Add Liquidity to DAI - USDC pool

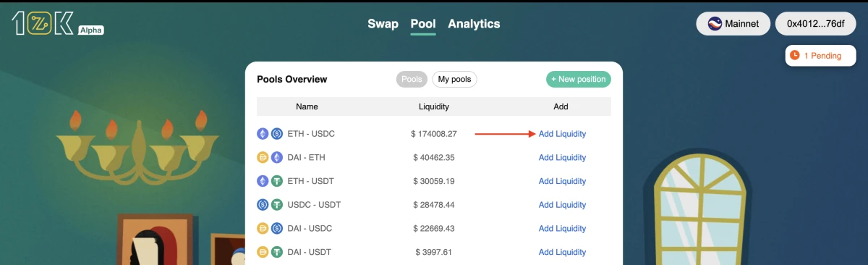click(562, 228)
